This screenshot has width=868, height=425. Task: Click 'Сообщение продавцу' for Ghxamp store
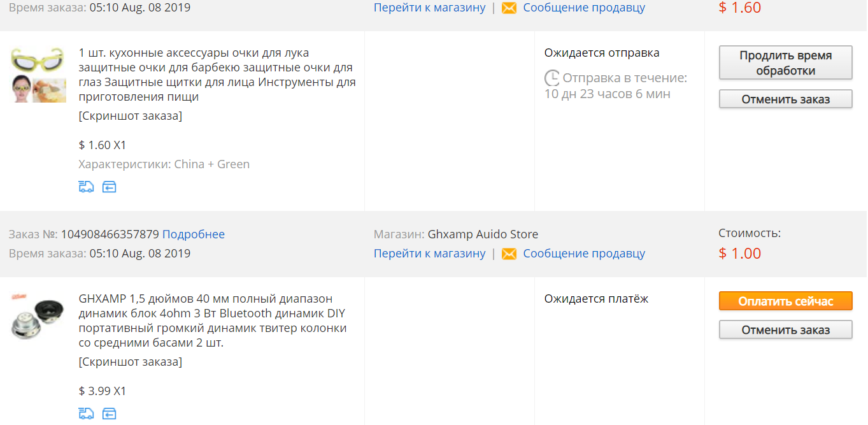(584, 254)
